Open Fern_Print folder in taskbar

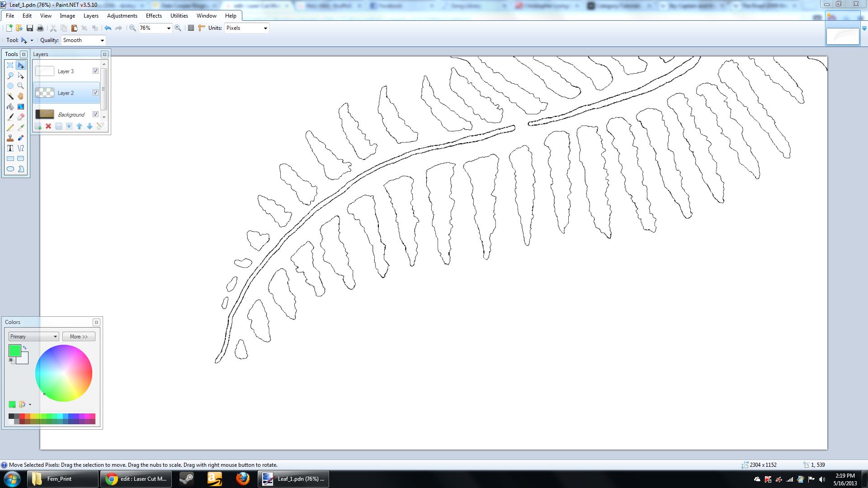pyautogui.click(x=63, y=479)
